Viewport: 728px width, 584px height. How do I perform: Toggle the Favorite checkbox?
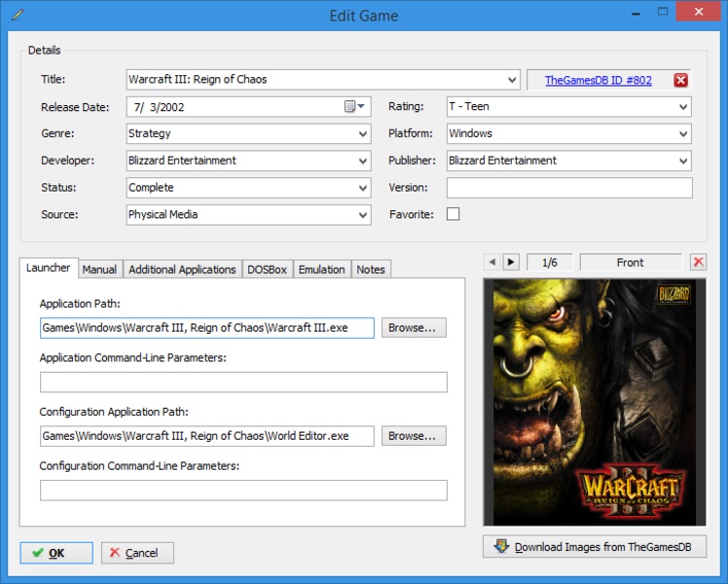click(x=453, y=214)
